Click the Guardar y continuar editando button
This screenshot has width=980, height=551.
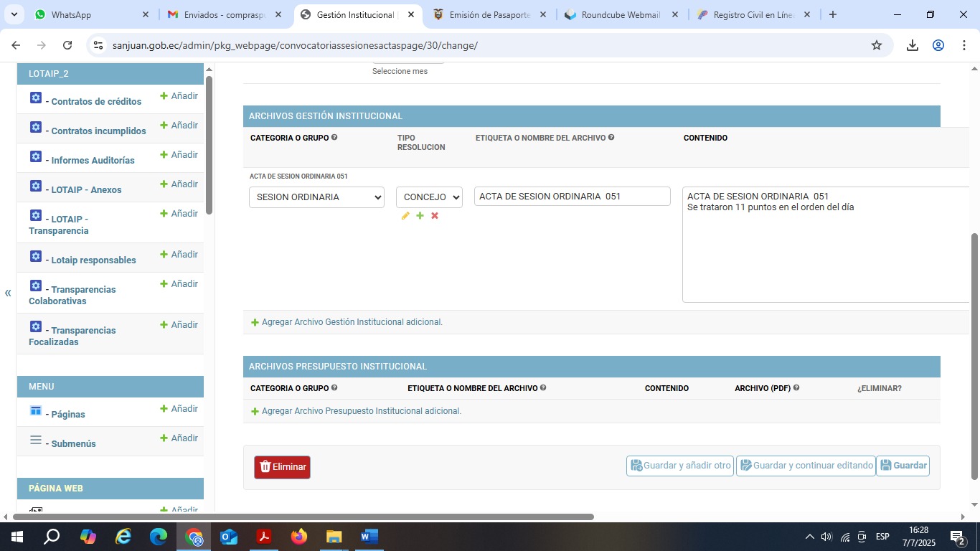[x=806, y=466]
